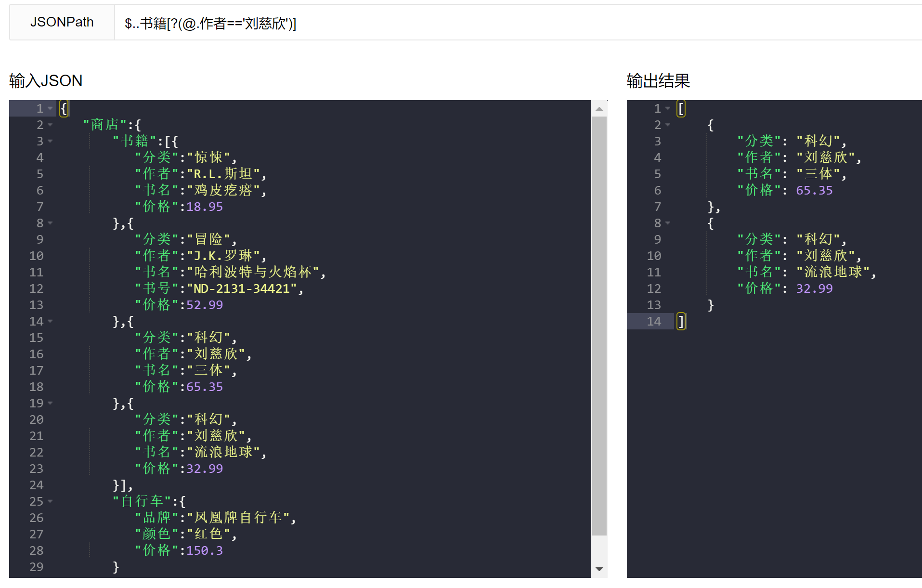
Task: Click the "自行车" key
Action: tap(142, 502)
